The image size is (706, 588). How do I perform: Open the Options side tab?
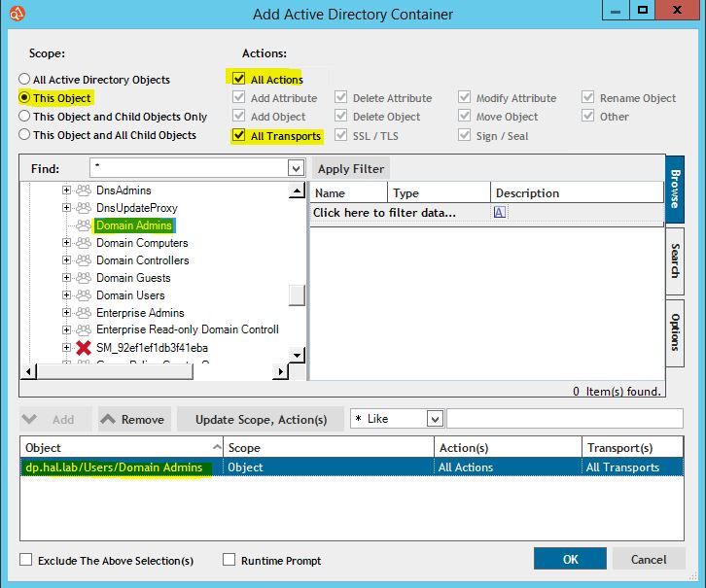[675, 333]
